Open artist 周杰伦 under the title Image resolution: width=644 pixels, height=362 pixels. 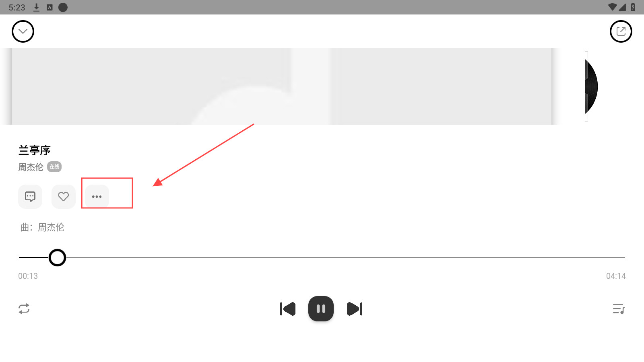31,167
